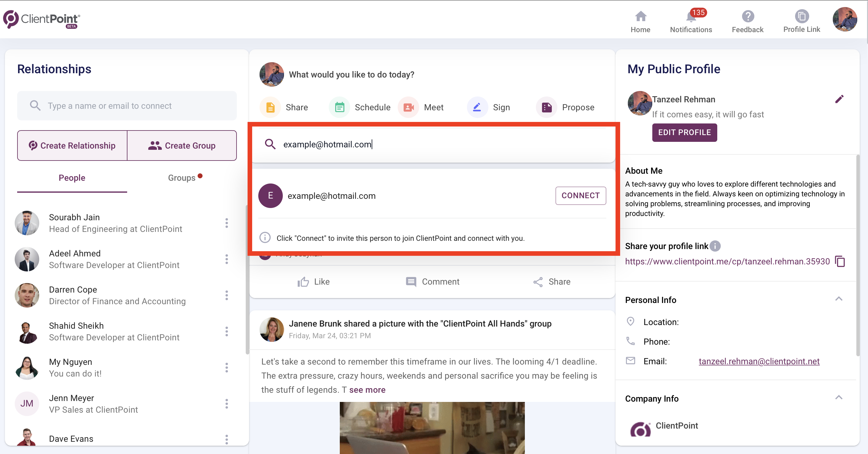The height and width of the screenshot is (454, 868).
Task: Like the post with thumbs-up icon
Action: [303, 282]
